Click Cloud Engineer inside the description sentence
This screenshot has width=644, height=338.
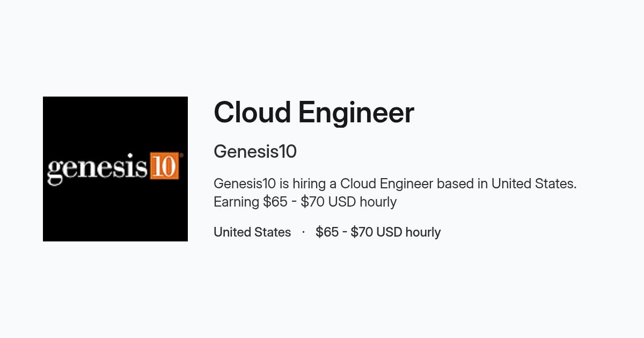[x=386, y=184]
